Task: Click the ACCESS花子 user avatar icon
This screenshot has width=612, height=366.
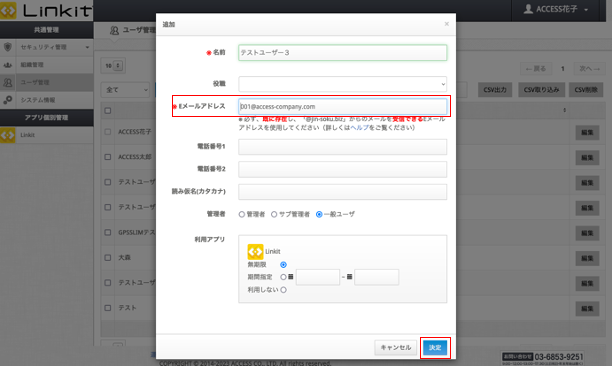Action: click(528, 9)
